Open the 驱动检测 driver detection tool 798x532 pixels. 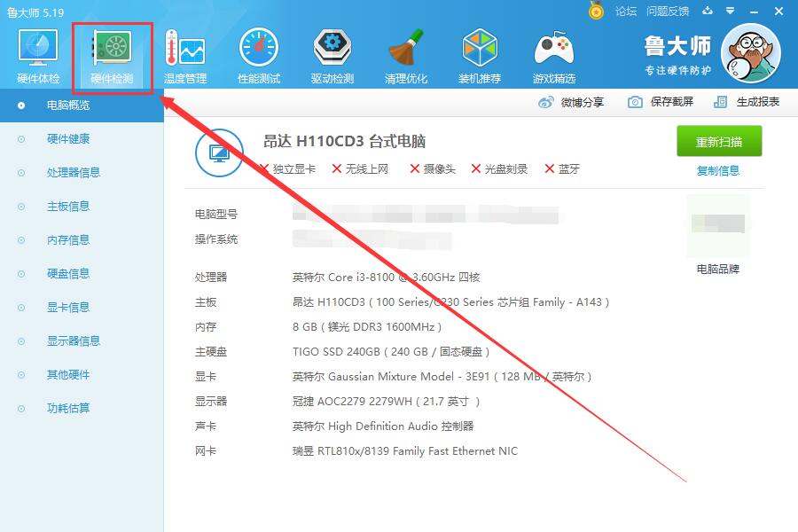click(x=332, y=55)
